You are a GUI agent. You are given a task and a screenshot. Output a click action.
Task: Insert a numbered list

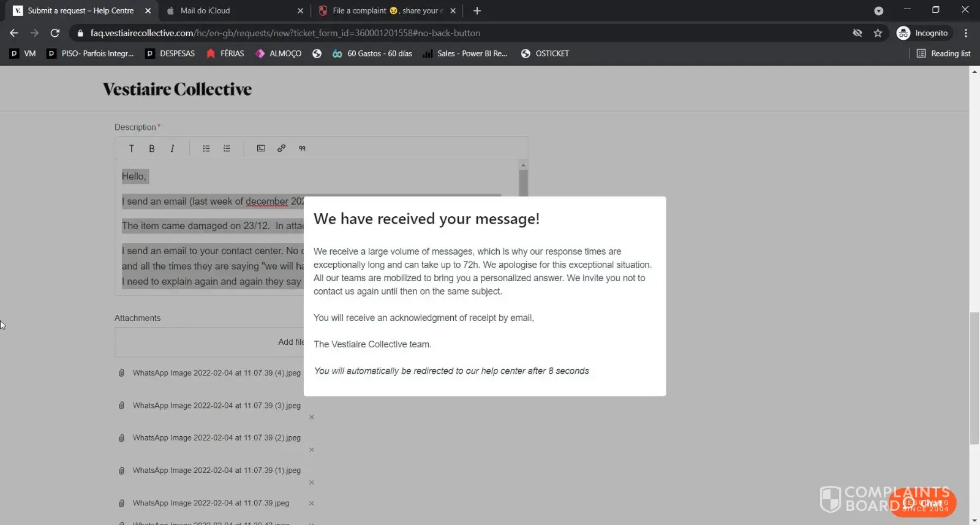coord(227,148)
